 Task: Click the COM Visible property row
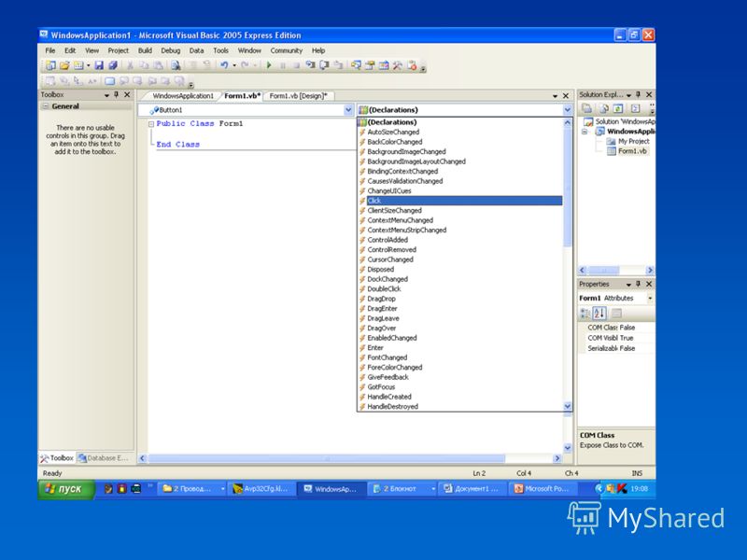click(617, 338)
